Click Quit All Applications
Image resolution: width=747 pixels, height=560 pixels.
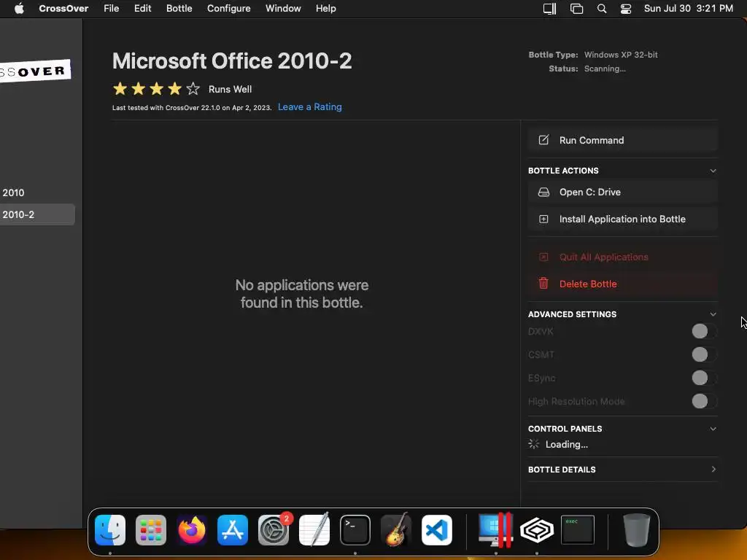coord(623,257)
